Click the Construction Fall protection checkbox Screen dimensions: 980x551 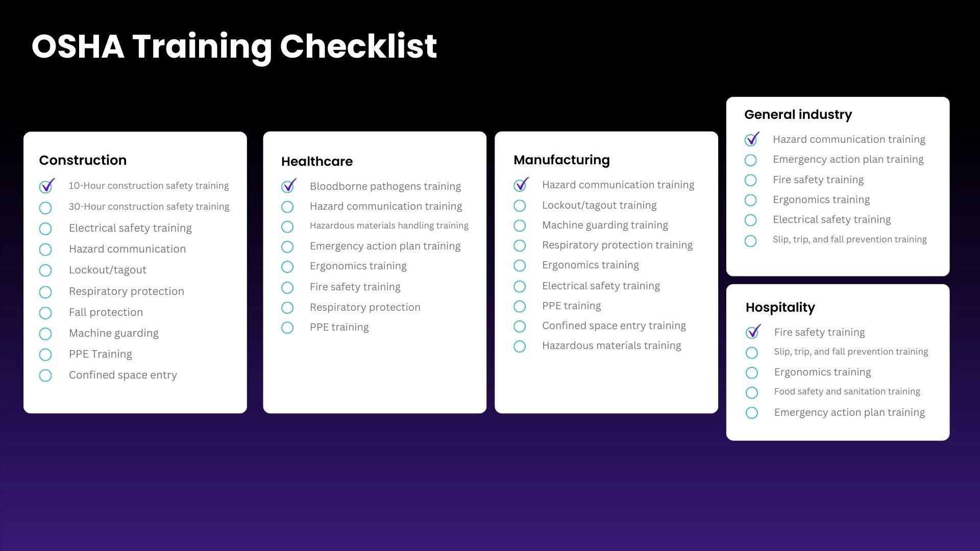tap(45, 312)
